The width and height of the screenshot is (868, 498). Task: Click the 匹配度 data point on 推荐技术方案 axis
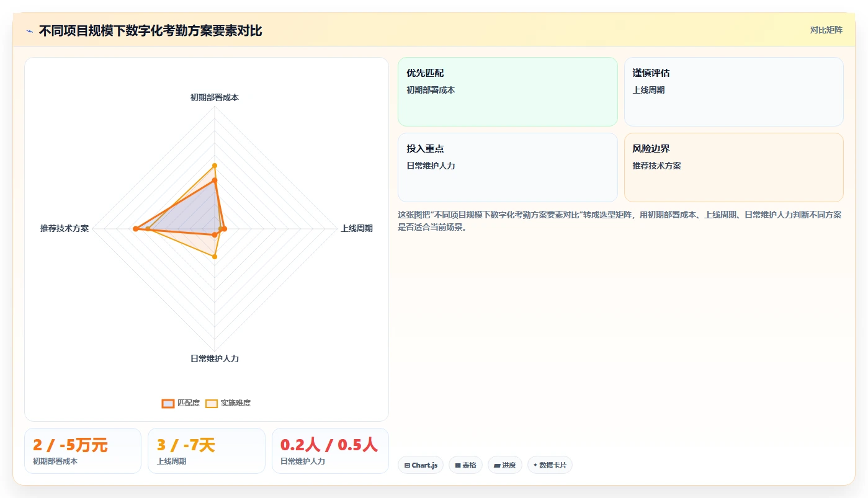coord(135,229)
